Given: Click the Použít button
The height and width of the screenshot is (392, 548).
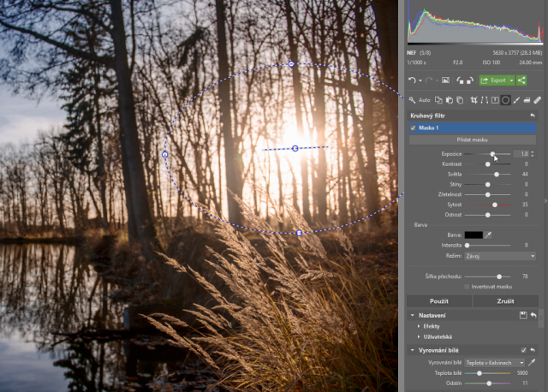Looking at the screenshot, I should point(439,301).
